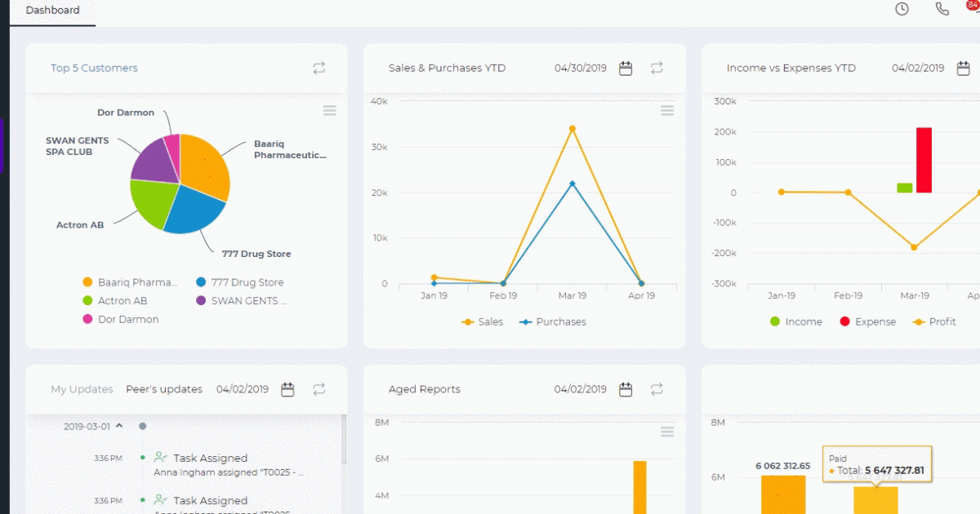The width and height of the screenshot is (980, 514).
Task: Click the Profit data point for Mar-19
Action: [x=914, y=247]
